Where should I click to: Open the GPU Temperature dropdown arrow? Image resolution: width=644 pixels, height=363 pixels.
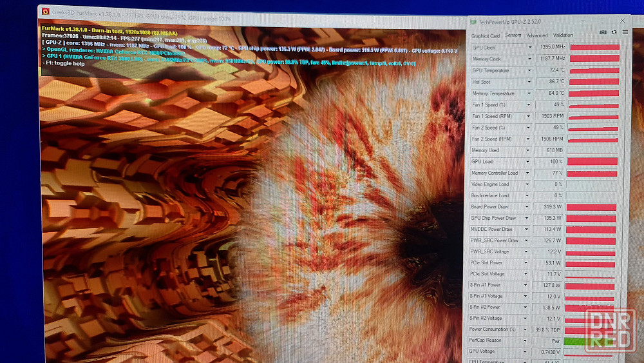point(530,70)
